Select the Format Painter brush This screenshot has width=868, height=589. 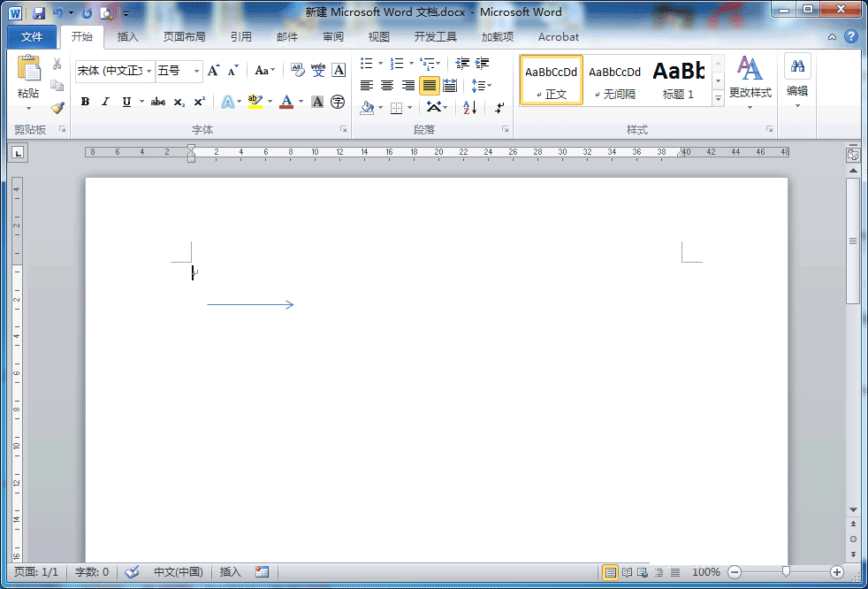click(x=57, y=108)
